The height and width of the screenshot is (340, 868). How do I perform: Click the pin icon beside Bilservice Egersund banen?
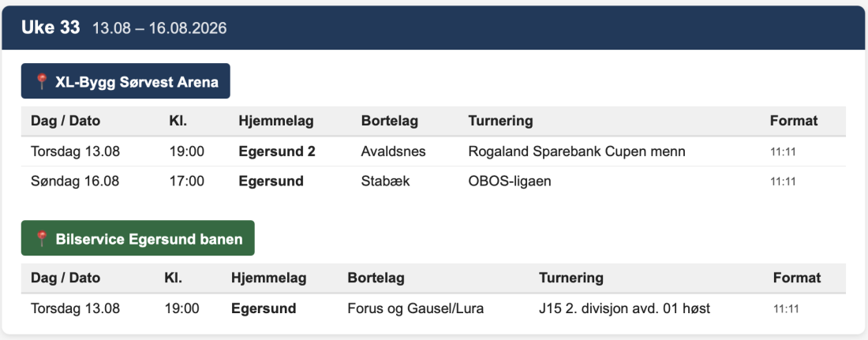42,239
